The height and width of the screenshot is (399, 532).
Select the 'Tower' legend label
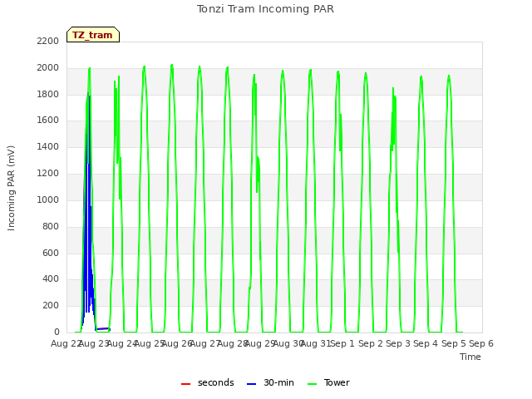[x=337, y=382]
